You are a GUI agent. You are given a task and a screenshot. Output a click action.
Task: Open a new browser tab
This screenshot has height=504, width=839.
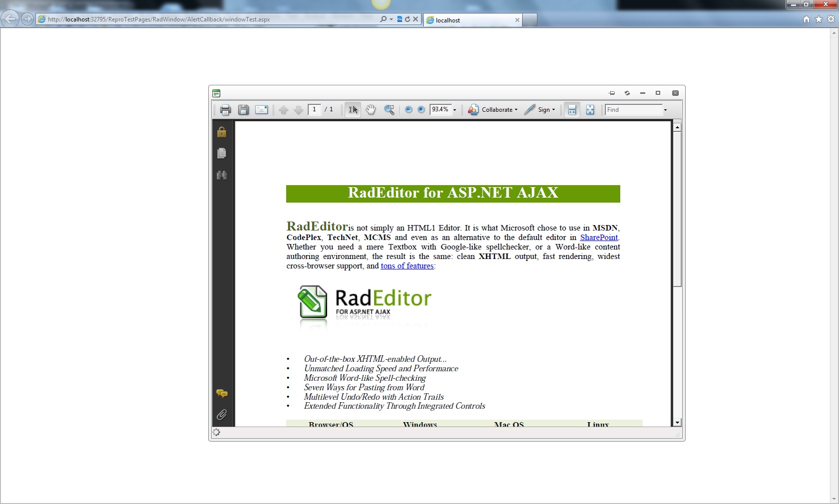tap(530, 20)
